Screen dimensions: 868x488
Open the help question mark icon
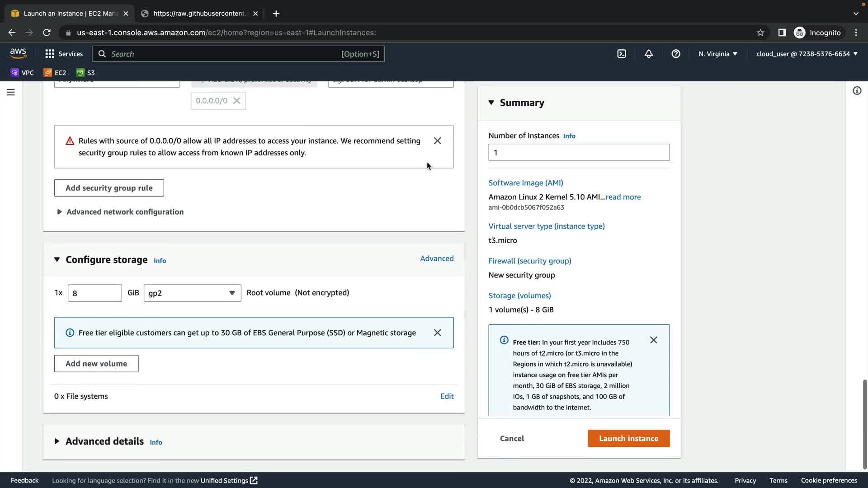click(676, 54)
